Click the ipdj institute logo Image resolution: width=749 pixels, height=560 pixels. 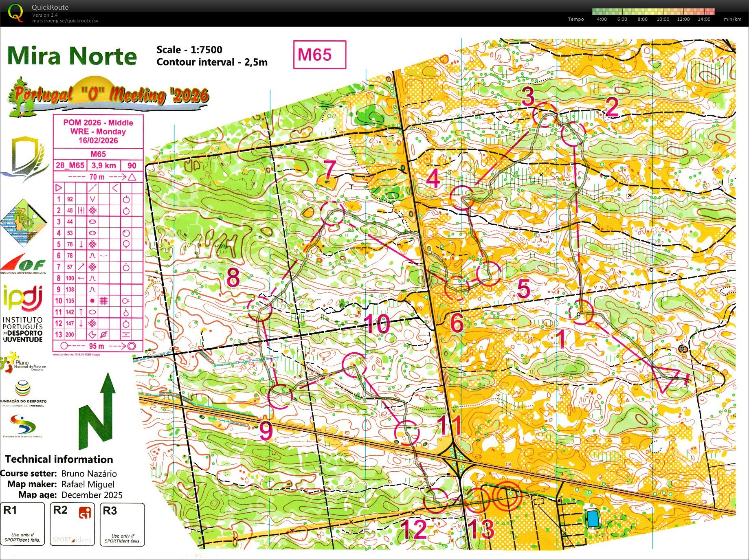coord(22,298)
